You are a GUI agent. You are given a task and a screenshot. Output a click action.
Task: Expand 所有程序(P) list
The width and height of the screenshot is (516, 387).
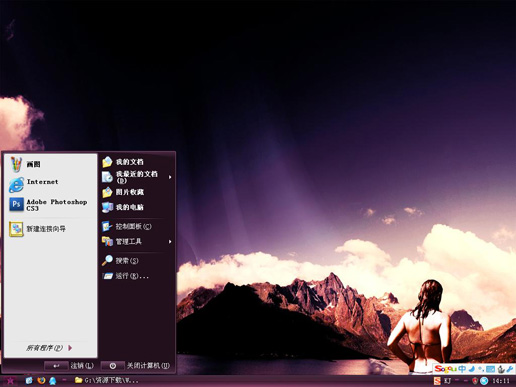(x=49, y=348)
